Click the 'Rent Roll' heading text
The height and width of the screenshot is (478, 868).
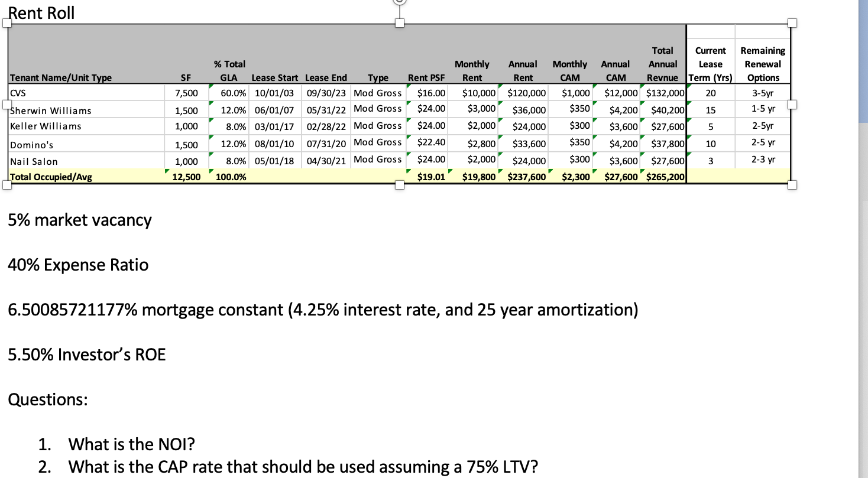click(41, 13)
